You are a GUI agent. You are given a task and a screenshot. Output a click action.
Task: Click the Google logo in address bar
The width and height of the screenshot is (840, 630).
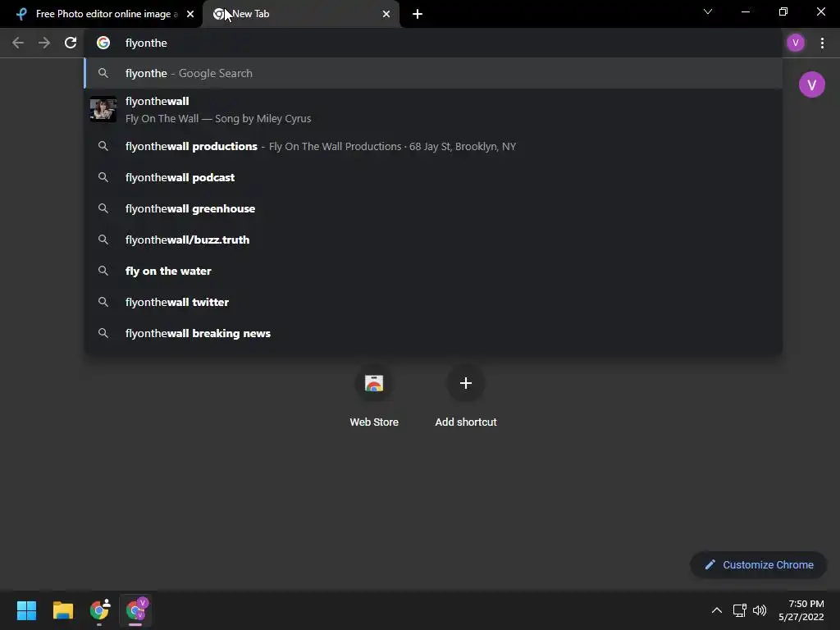(103, 43)
